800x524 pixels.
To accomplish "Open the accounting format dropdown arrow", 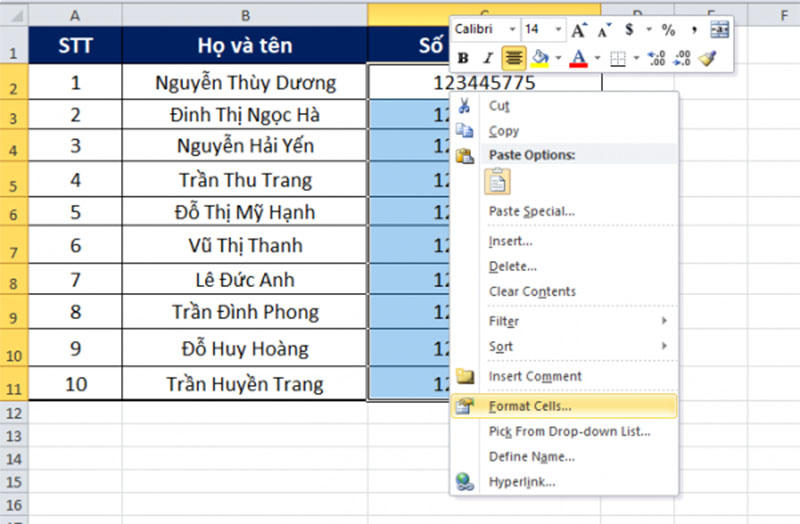I will [648, 30].
